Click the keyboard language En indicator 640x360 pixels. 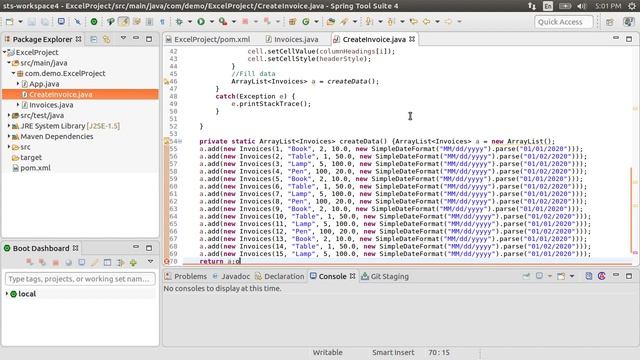(548, 6)
